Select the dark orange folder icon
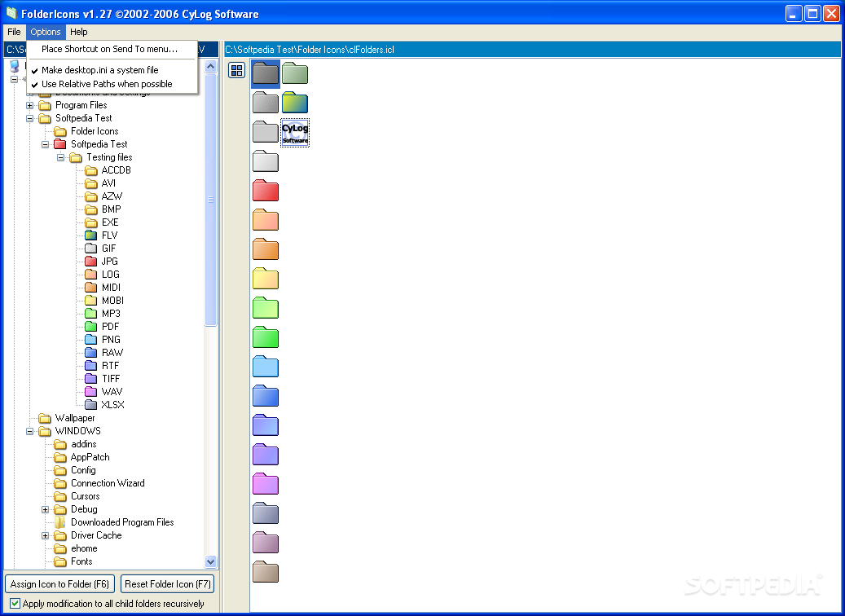 pos(266,249)
